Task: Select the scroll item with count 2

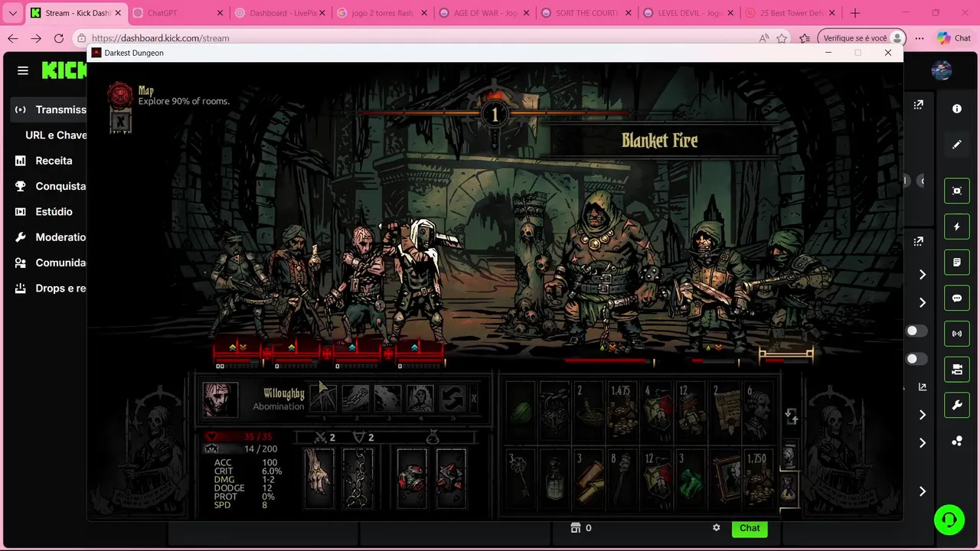Action: (x=725, y=412)
